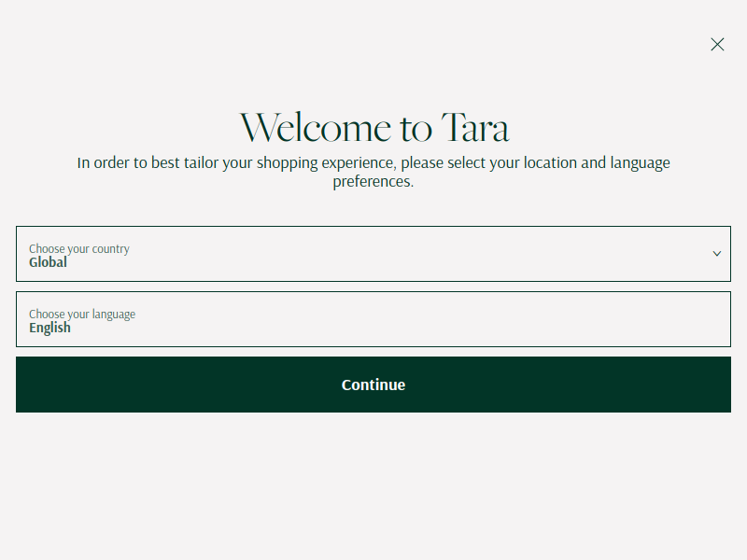Image resolution: width=747 pixels, height=560 pixels.
Task: Click "location and language" in the description
Action: (x=597, y=162)
